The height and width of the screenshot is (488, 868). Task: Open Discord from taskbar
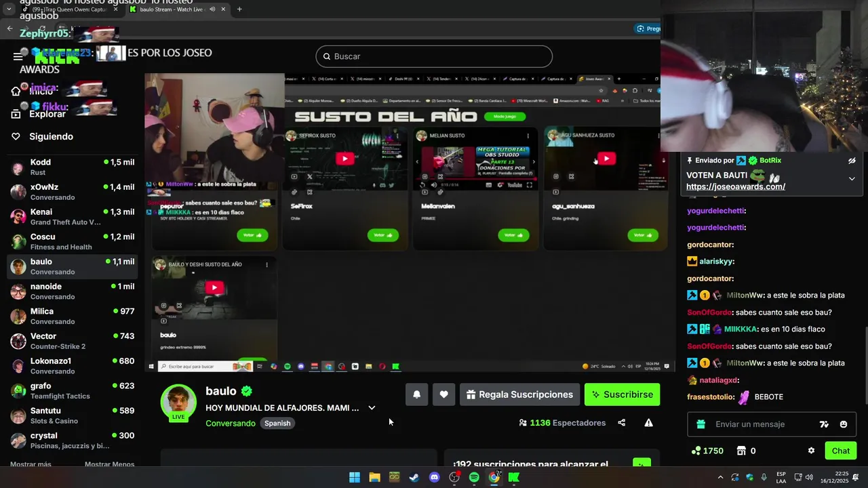coord(435,477)
